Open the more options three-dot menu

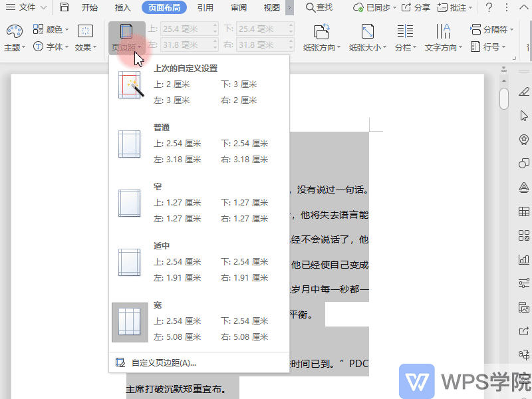507,7
